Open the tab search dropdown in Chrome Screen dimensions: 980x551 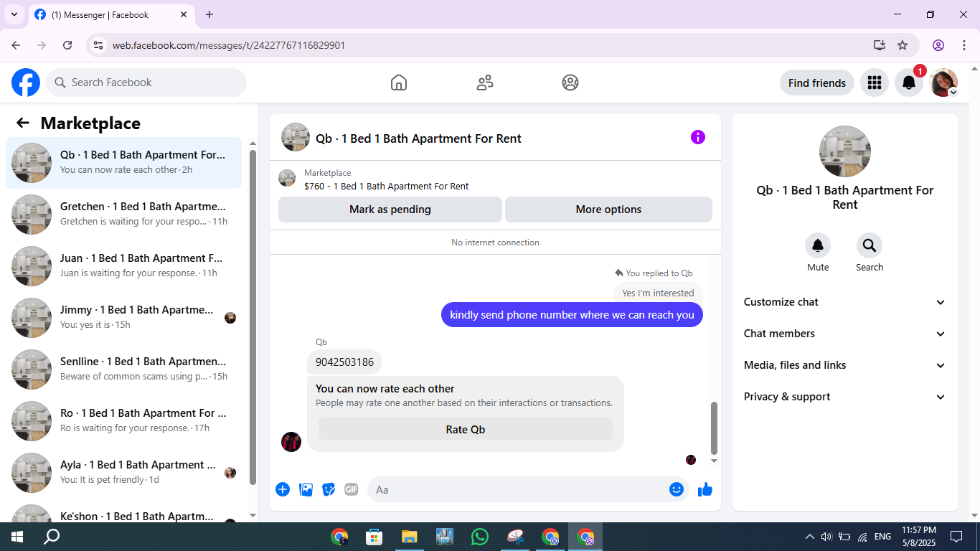[14, 14]
